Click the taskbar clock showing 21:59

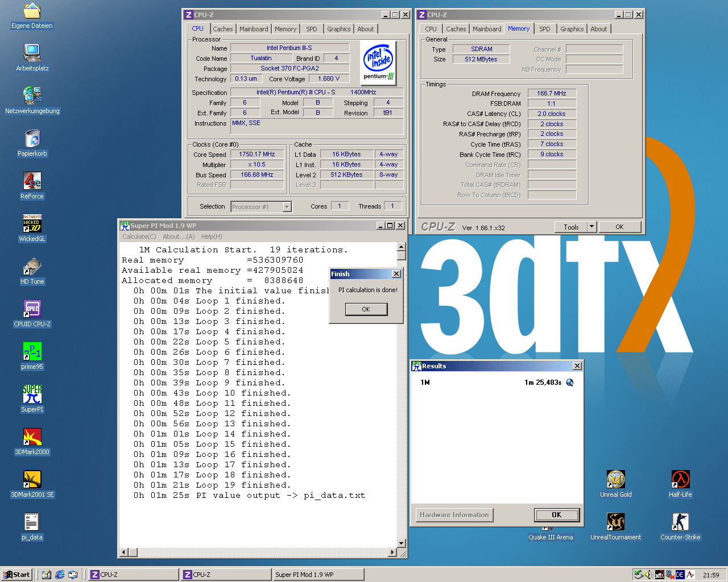(x=711, y=575)
